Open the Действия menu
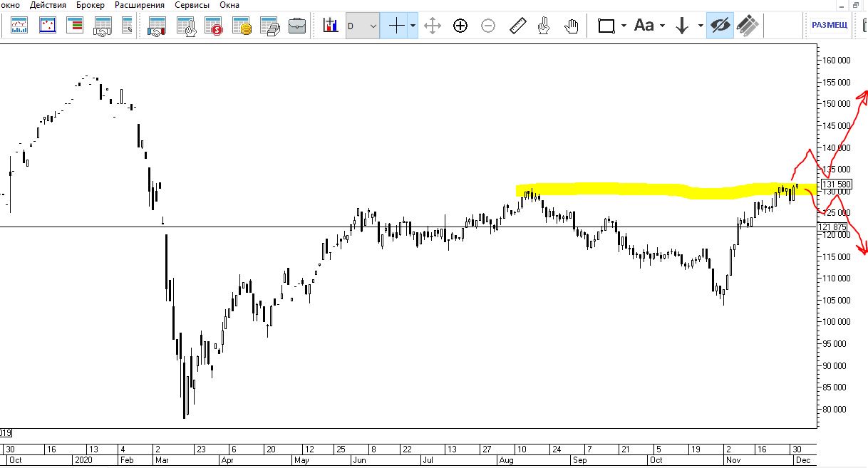868x468 pixels. click(48, 5)
